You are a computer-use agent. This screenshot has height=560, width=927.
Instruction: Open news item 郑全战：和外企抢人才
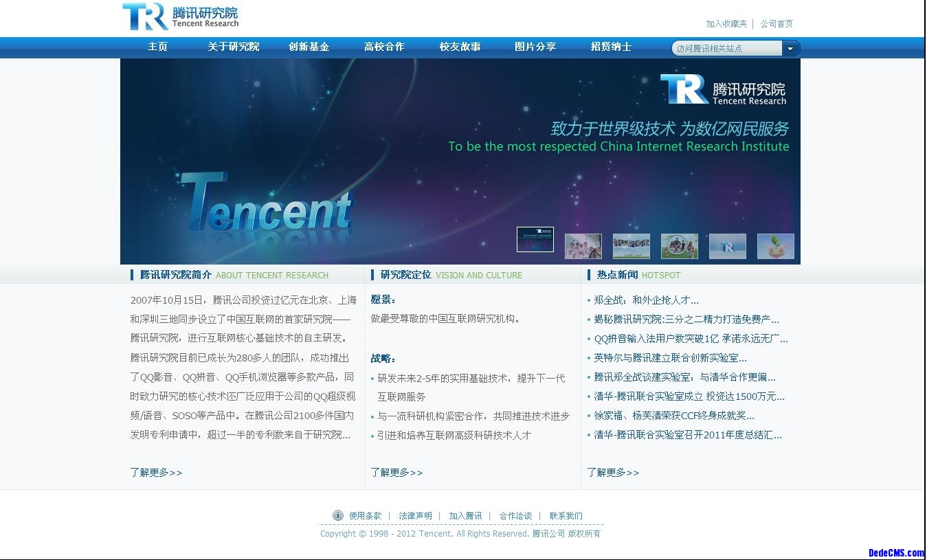[646, 300]
